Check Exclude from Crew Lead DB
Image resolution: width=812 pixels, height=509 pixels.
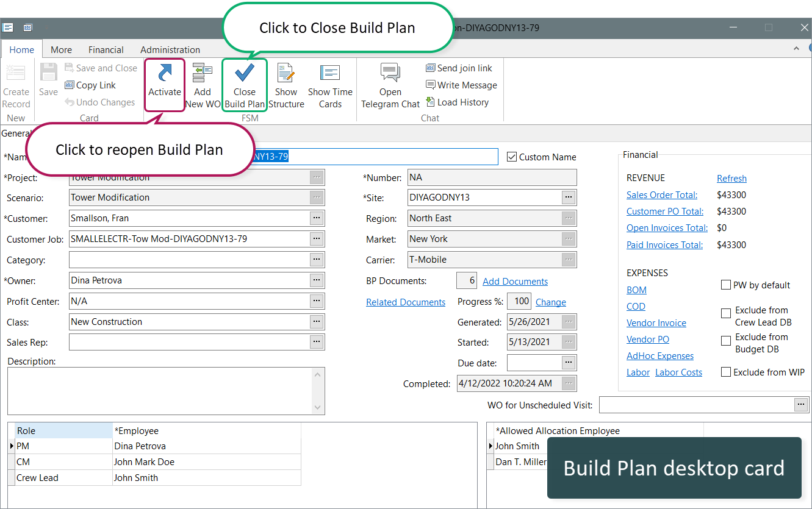click(x=726, y=313)
